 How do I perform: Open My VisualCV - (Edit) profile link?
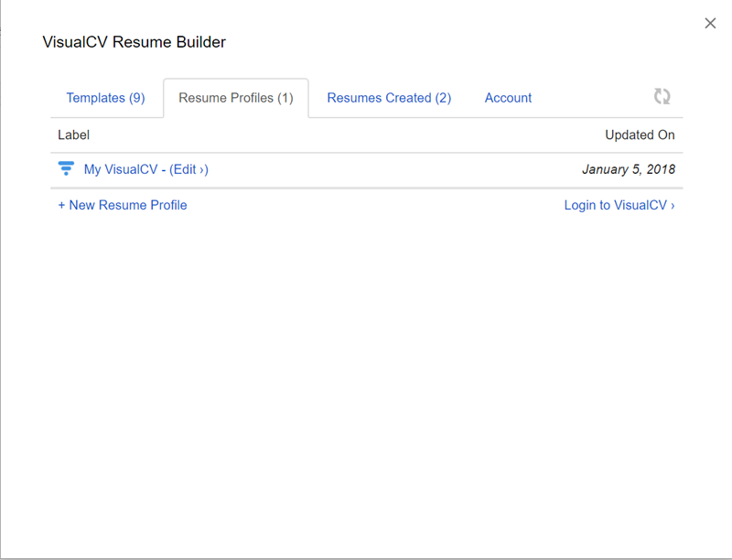pos(146,169)
